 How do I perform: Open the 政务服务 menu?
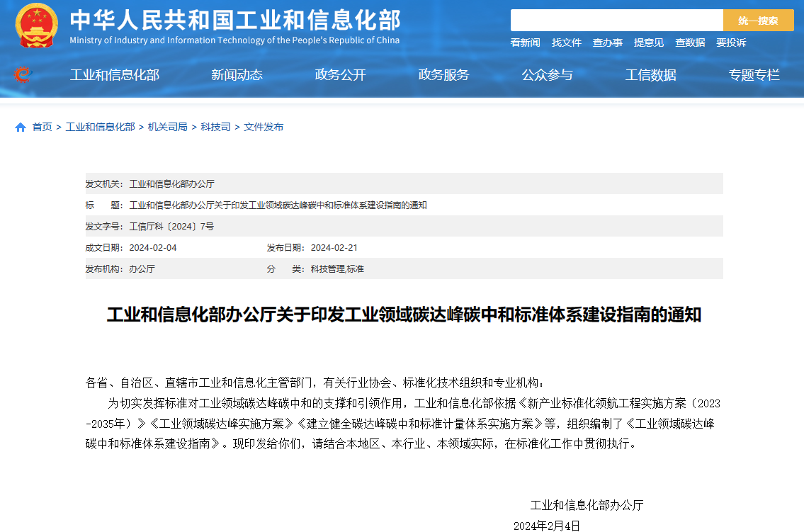(445, 74)
